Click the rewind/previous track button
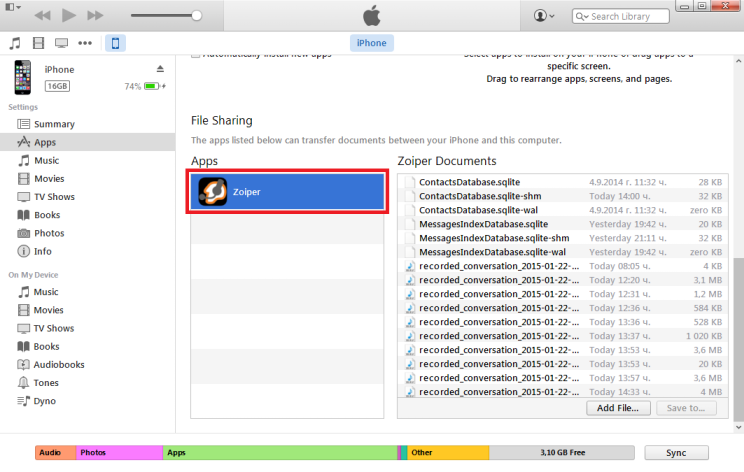 42,16
